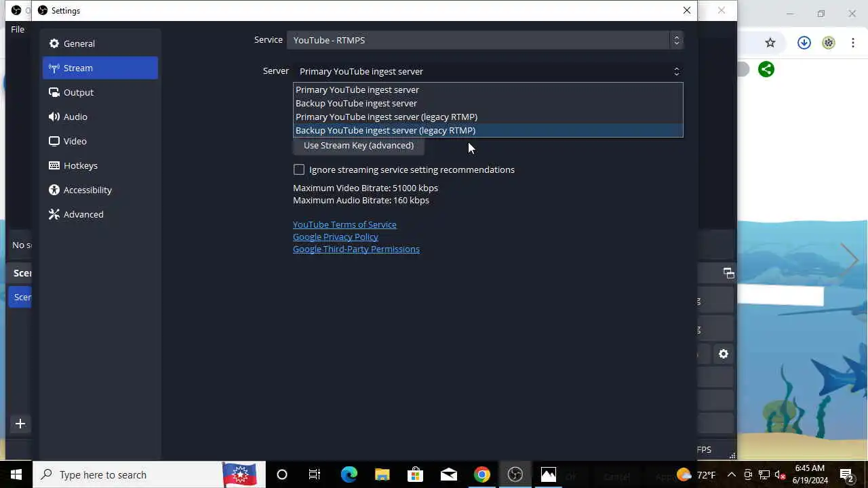Open the Service dropdown showing YouTube - RTMPS
Viewport: 868px width, 488px height.
485,40
